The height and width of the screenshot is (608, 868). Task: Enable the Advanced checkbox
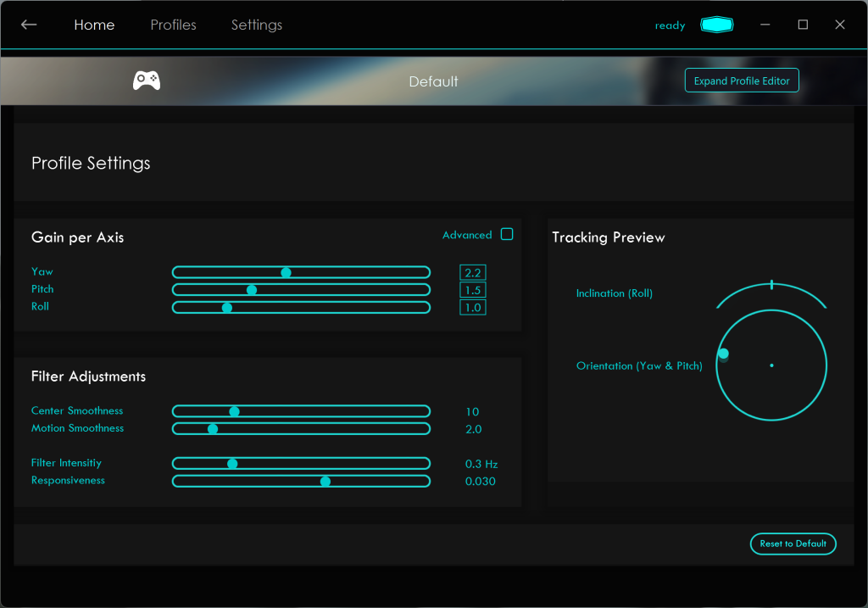coord(507,235)
